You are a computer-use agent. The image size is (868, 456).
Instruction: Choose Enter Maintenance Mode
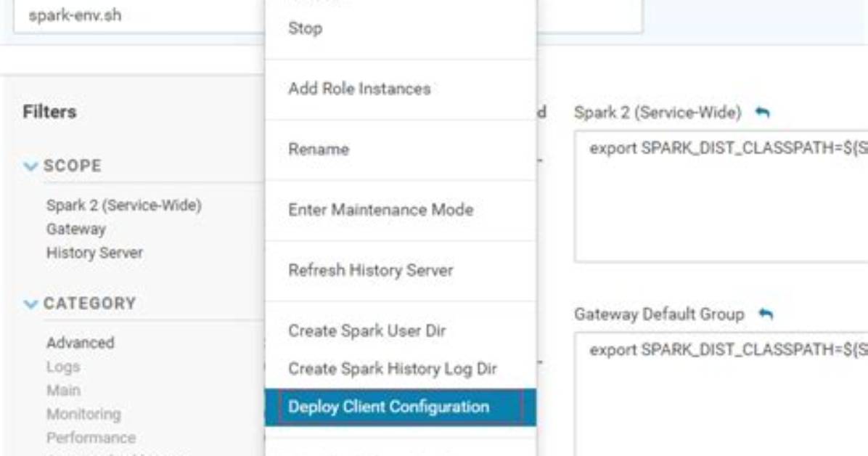pyautogui.click(x=400, y=209)
